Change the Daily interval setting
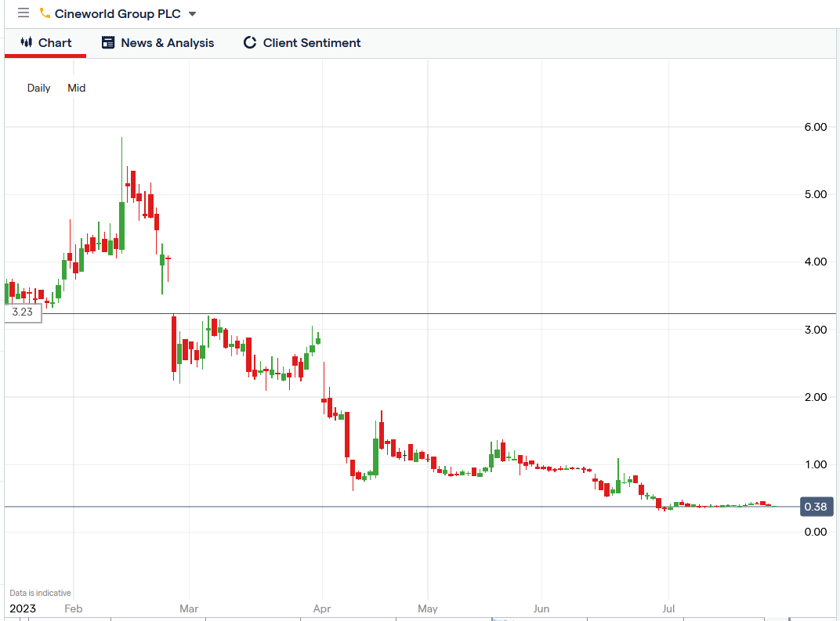Viewport: 840px width, 621px height. 38,88
